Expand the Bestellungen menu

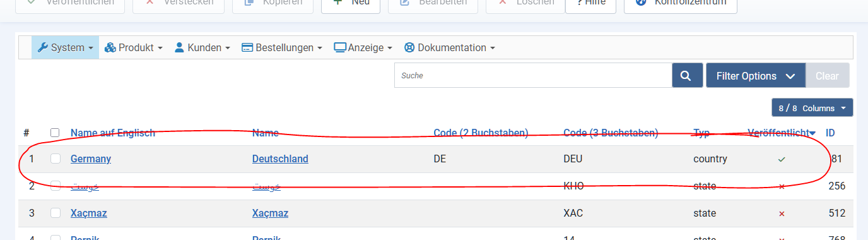281,47
